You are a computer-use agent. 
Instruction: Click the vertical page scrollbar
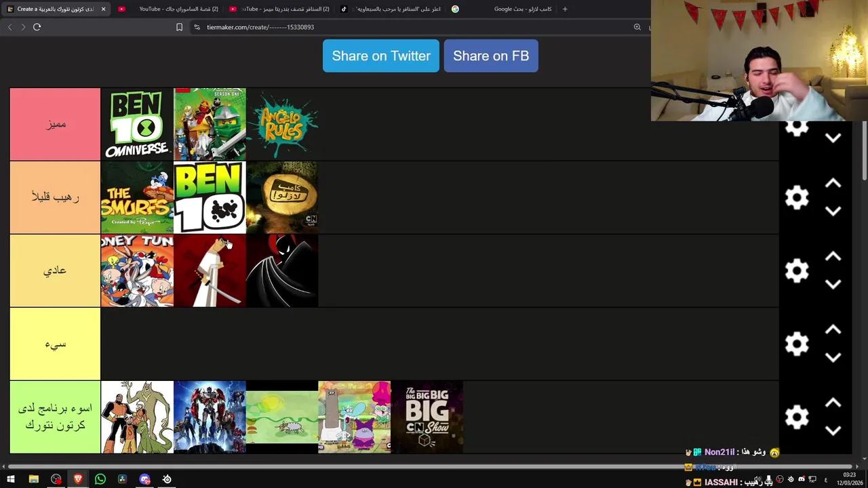[x=865, y=150]
